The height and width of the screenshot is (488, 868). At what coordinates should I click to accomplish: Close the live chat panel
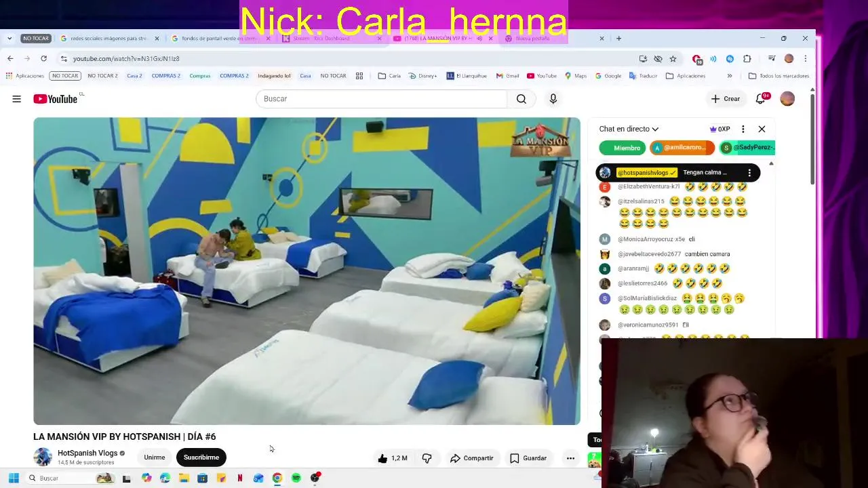(x=762, y=129)
